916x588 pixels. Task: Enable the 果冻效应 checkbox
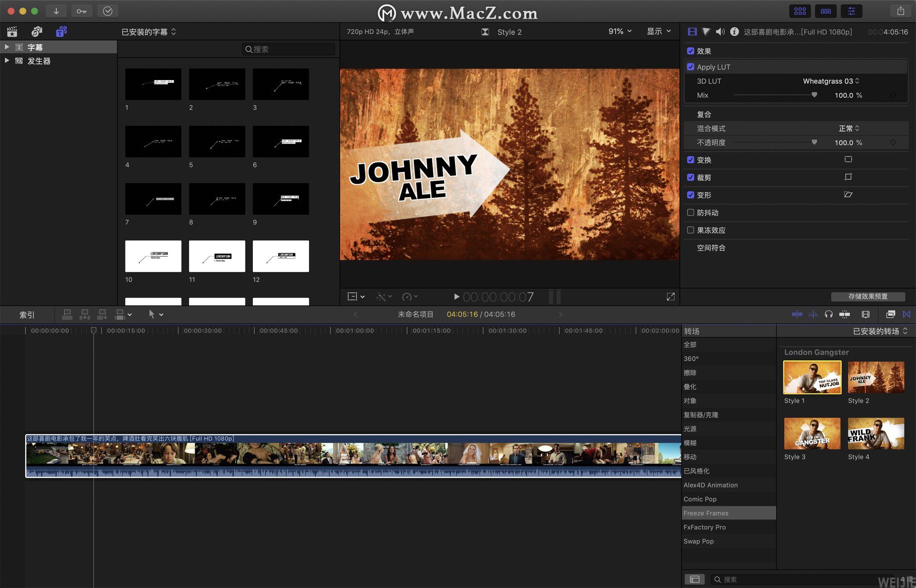(690, 230)
